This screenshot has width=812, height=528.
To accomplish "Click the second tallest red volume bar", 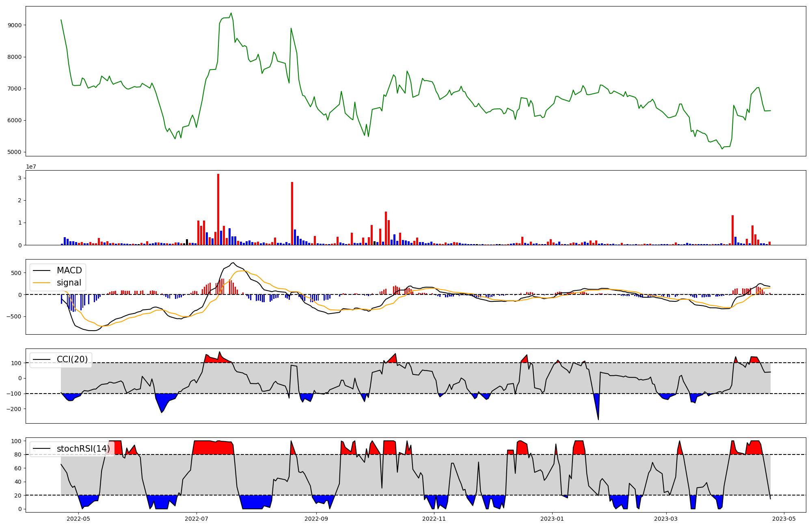I will tap(292, 213).
